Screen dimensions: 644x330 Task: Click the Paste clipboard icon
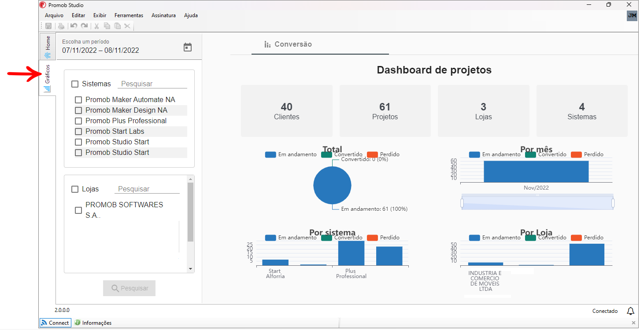point(117,26)
